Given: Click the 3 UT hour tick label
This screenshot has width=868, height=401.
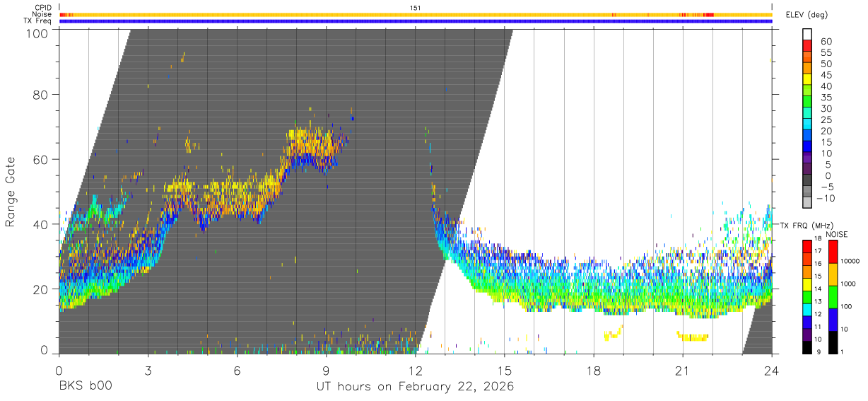Looking at the screenshot, I should click(x=148, y=370).
